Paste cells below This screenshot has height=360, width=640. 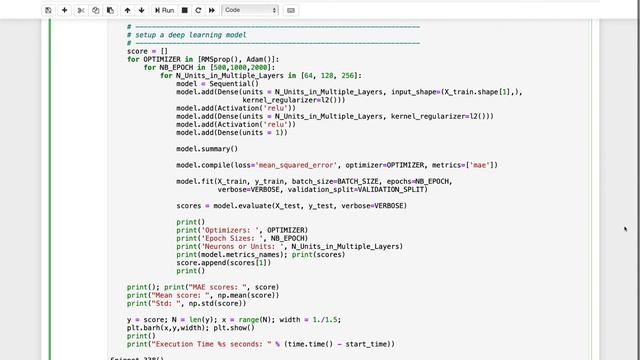click(110, 10)
